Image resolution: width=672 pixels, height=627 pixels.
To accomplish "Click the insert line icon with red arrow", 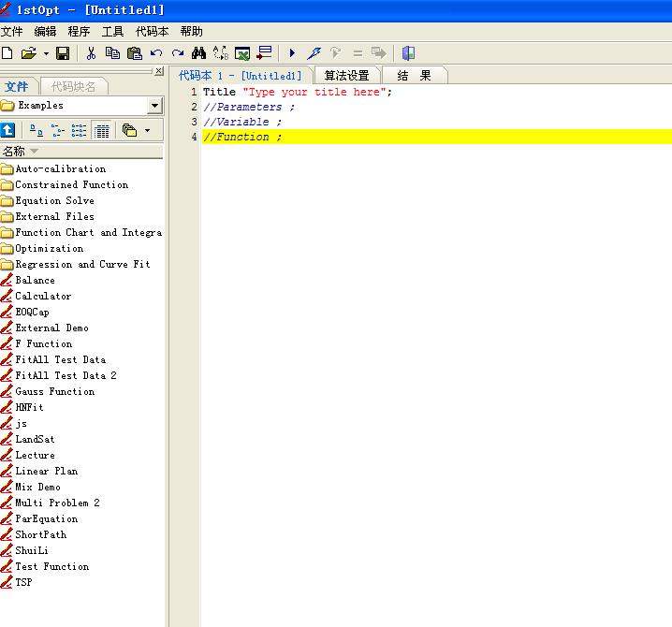I will point(264,53).
